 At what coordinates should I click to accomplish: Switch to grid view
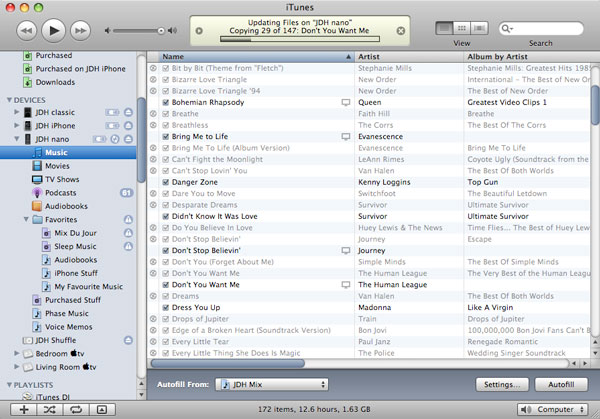[462, 28]
